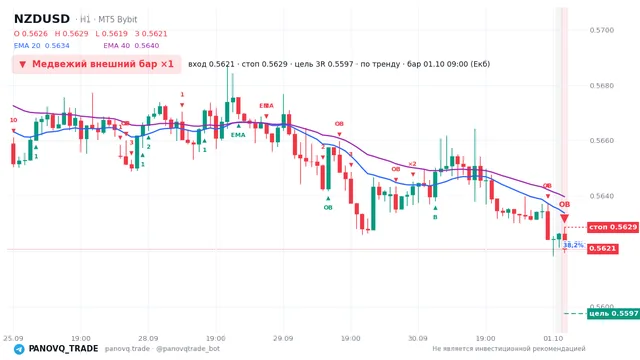Click the L 0.5619 low value
The image size is (640, 360).
tap(111, 34)
